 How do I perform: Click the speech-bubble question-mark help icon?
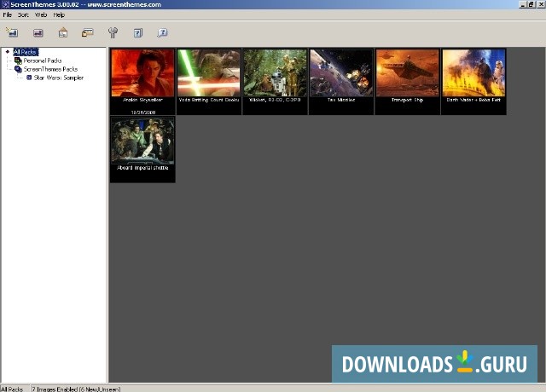coord(162,32)
